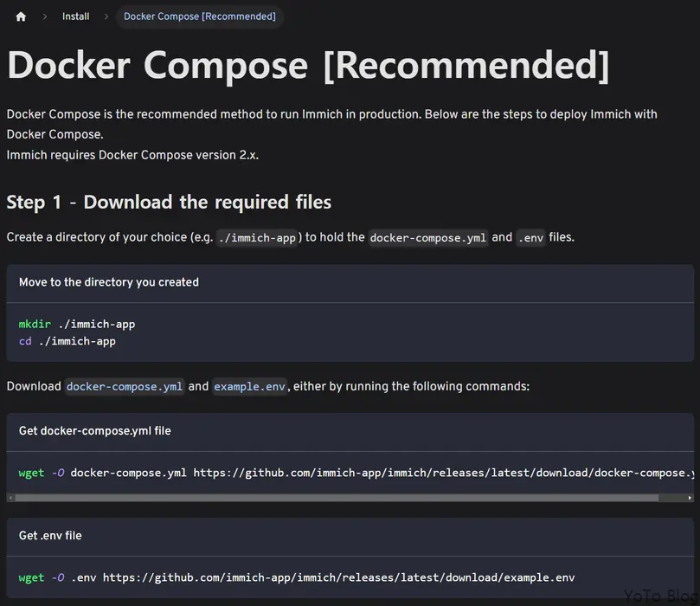Click the Step 1 section heading

click(x=169, y=202)
